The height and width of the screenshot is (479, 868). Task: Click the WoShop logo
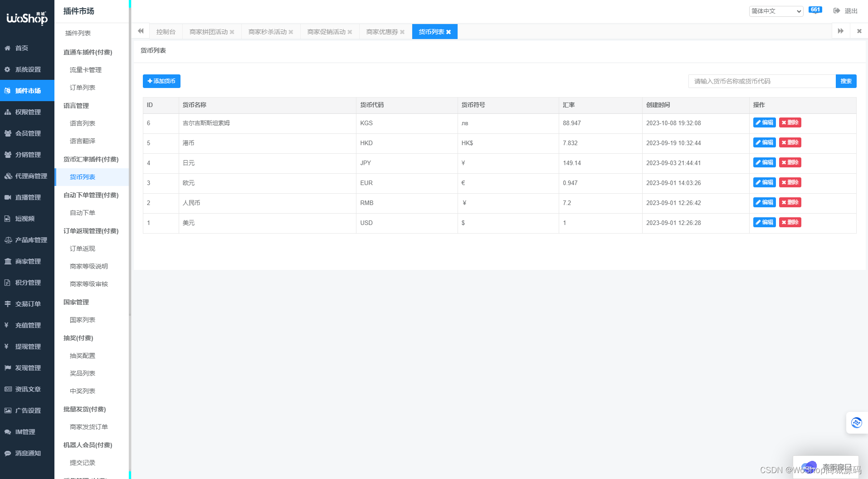27,18
